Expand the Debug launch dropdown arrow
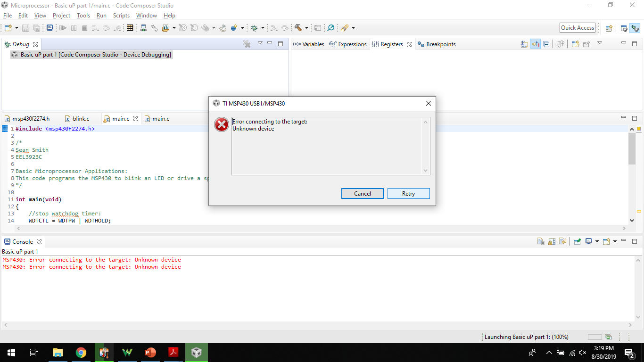Screen dimensions: 644x362 (x=263, y=28)
